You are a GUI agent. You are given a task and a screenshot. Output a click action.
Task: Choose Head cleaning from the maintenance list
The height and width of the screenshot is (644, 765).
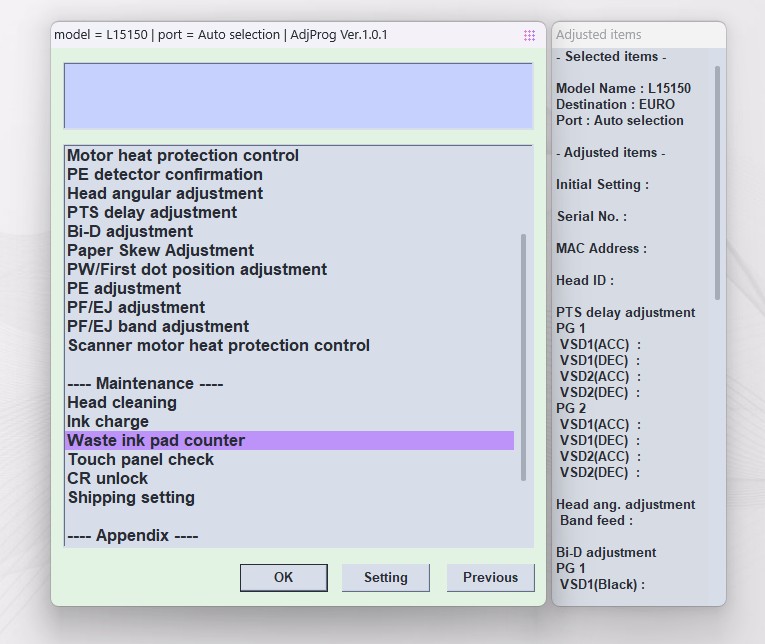click(122, 402)
